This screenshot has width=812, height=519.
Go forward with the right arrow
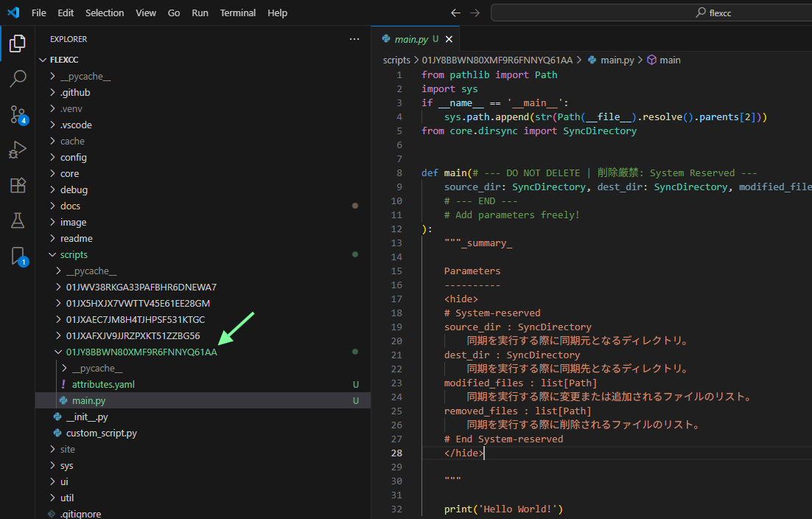coord(475,13)
